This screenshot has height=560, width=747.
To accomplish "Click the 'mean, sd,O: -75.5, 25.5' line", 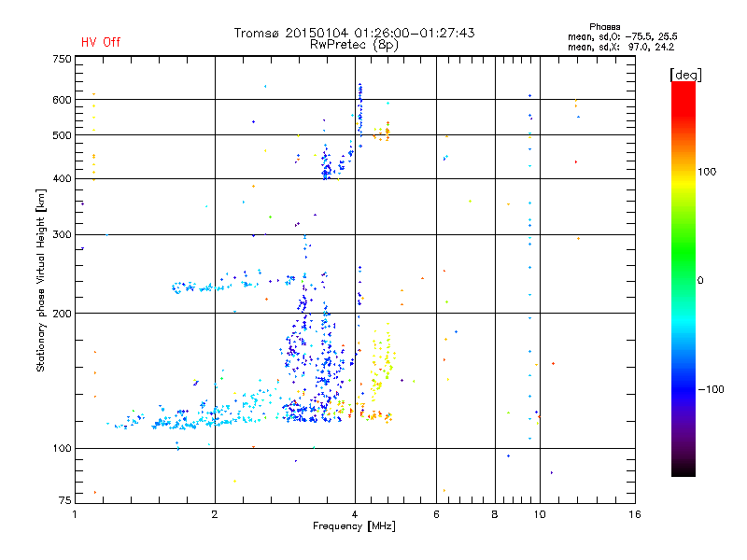I will [x=622, y=36].
